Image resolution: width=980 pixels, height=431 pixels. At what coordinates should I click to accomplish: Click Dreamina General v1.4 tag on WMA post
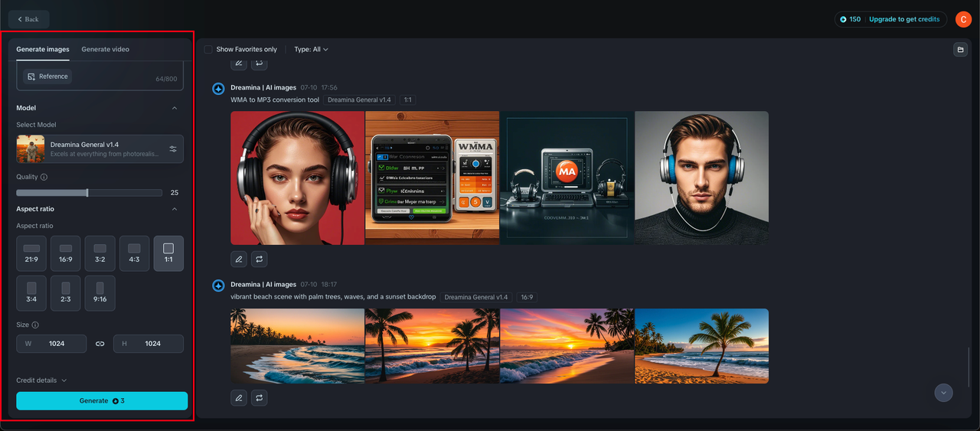pos(359,100)
